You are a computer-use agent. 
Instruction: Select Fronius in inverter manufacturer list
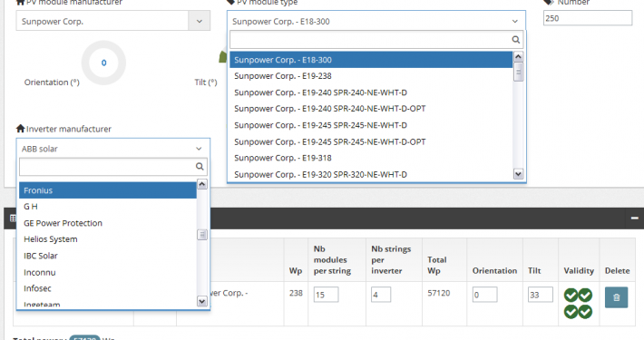click(108, 190)
